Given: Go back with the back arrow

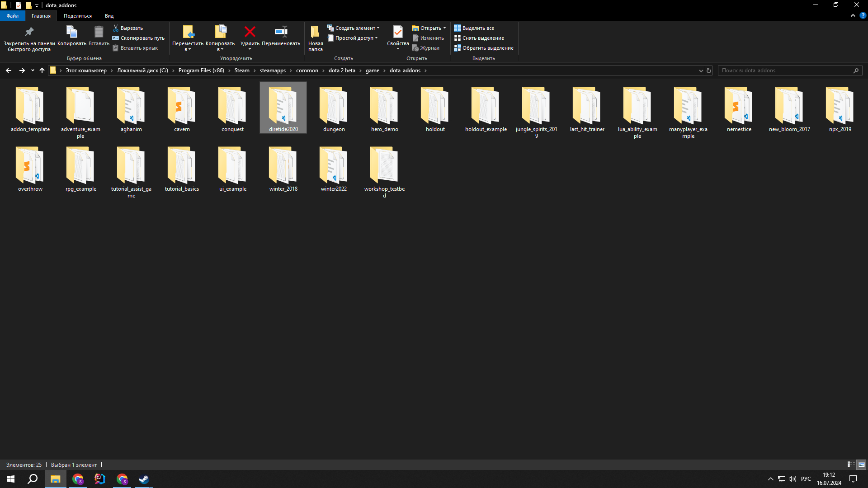Looking at the screenshot, I should 9,70.
